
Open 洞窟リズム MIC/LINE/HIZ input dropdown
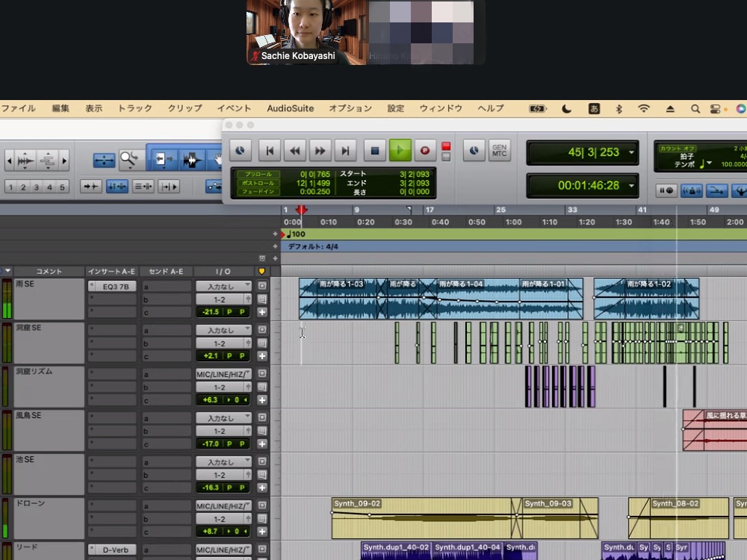click(x=223, y=374)
